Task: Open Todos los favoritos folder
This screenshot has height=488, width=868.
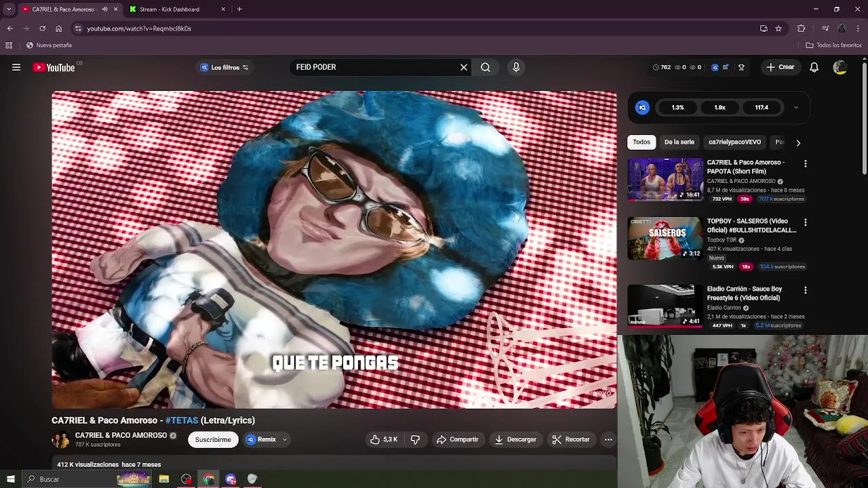Action: pos(833,45)
